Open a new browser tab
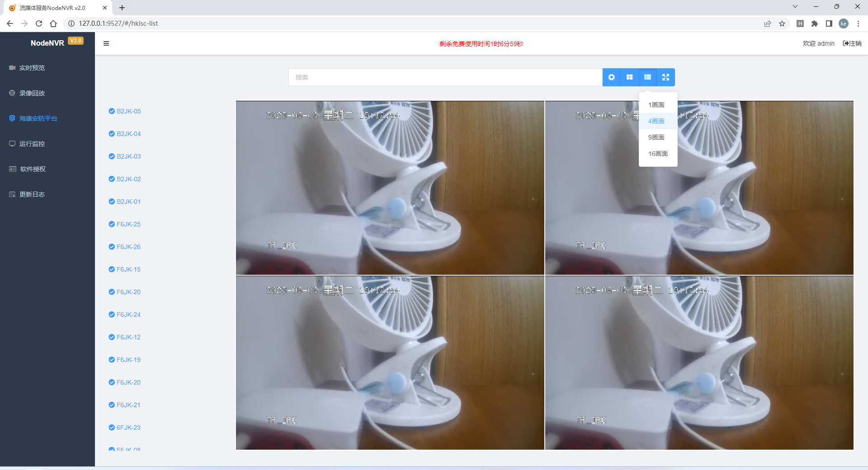Viewport: 868px width, 470px height. [122, 8]
